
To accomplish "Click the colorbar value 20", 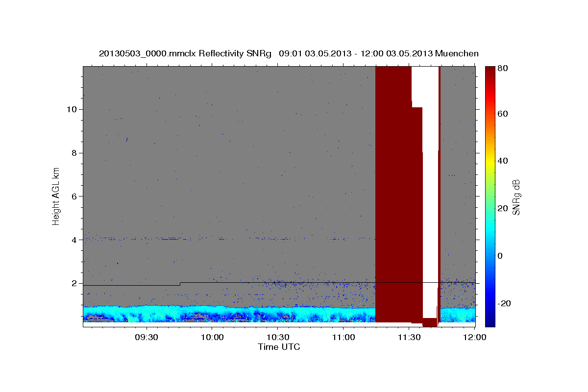I will 502,208.
